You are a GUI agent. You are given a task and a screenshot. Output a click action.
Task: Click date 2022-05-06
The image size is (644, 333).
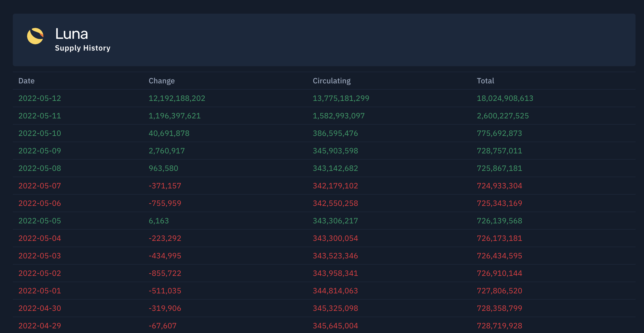click(x=40, y=203)
